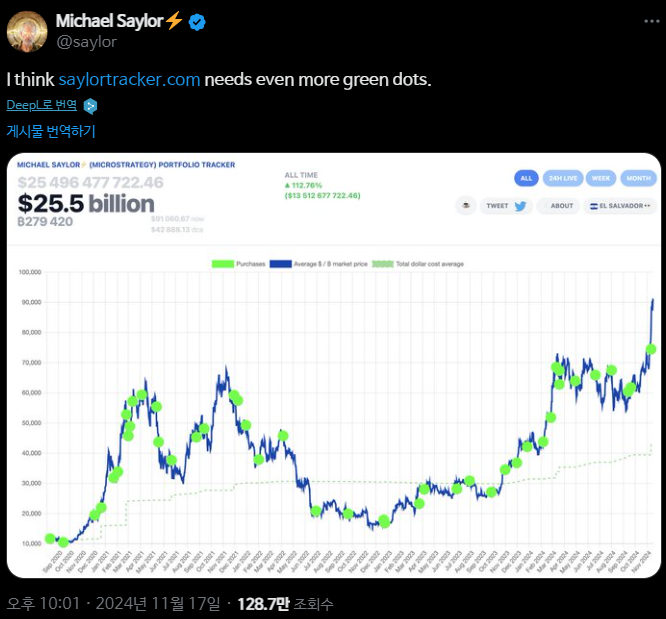The width and height of the screenshot is (666, 619).
Task: Click the $25.5 billion portfolio value
Action: click(x=86, y=204)
